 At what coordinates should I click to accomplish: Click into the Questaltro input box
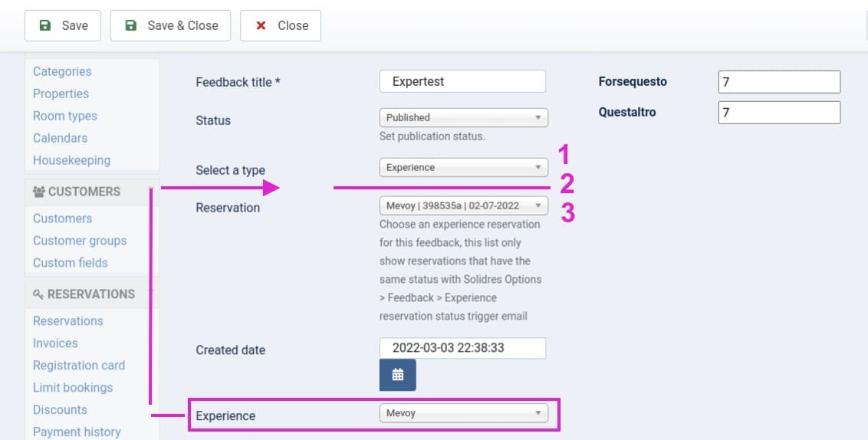(x=779, y=113)
